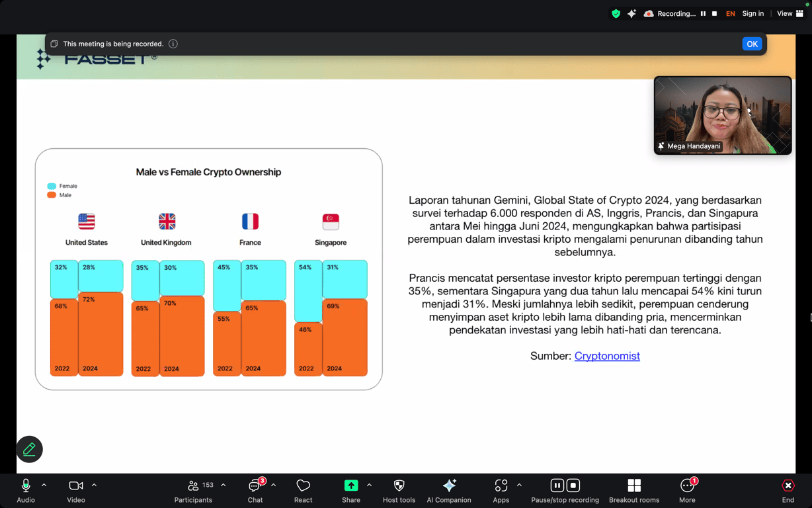
Task: Open the Cryptonomist source link
Action: point(607,356)
